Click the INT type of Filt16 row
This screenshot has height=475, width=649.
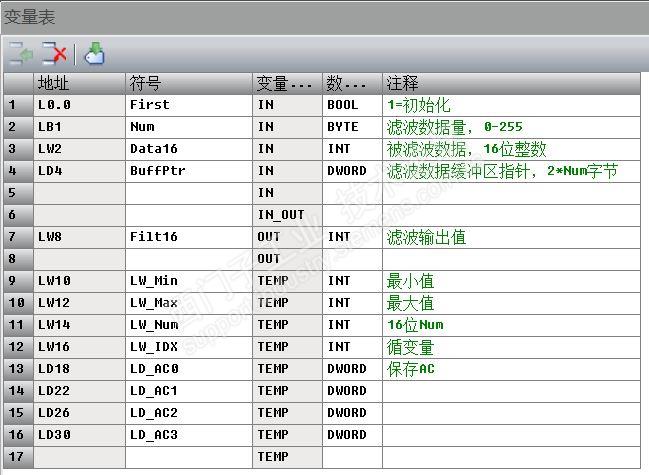pyautogui.click(x=352, y=237)
